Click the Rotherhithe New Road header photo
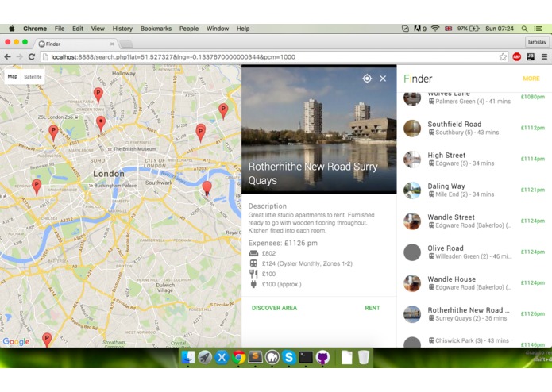The image size is (552, 392). click(x=319, y=129)
